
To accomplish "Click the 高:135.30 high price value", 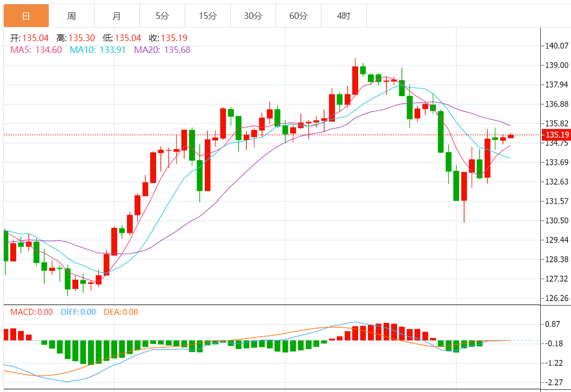I will click(76, 38).
